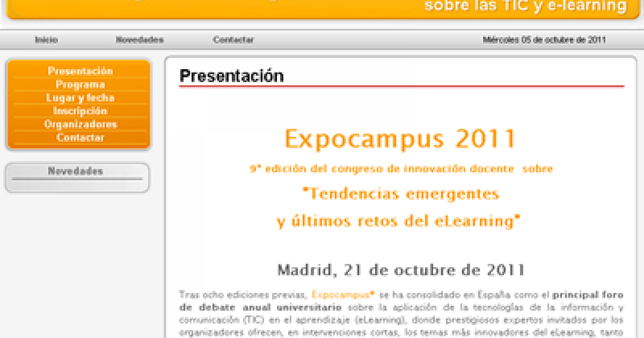The height and width of the screenshot is (338, 644).
Task: Open Novedades in the top navigation bar
Action: pyautogui.click(x=140, y=40)
